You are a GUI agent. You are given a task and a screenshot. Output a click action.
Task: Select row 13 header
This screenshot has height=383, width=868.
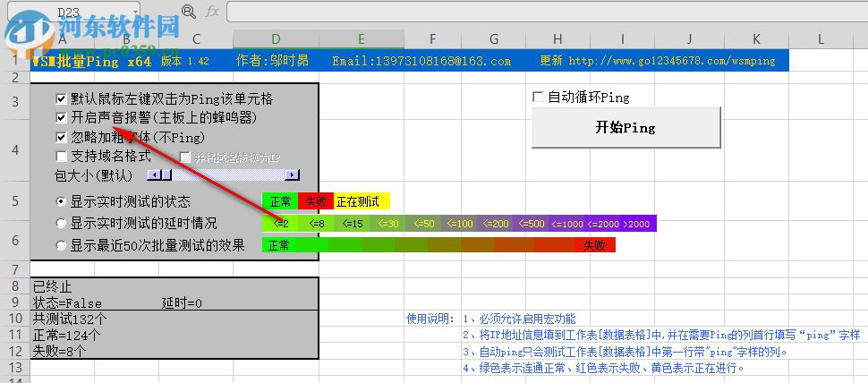tap(15, 367)
